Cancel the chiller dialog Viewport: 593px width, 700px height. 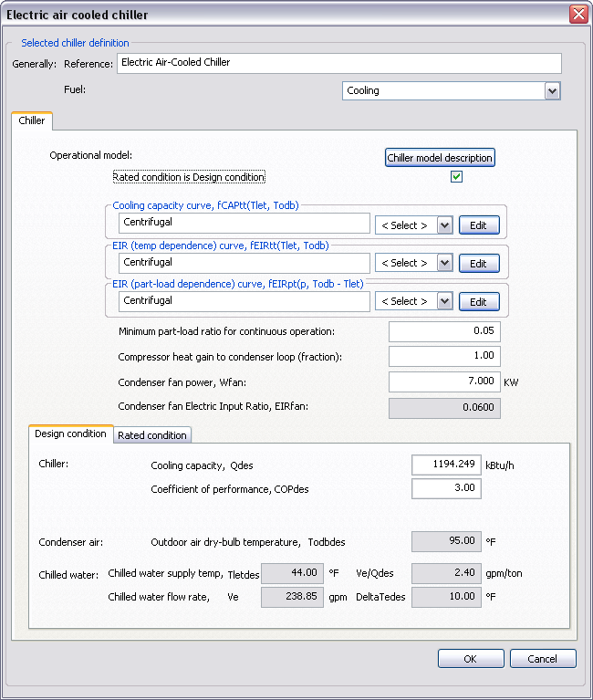click(542, 659)
